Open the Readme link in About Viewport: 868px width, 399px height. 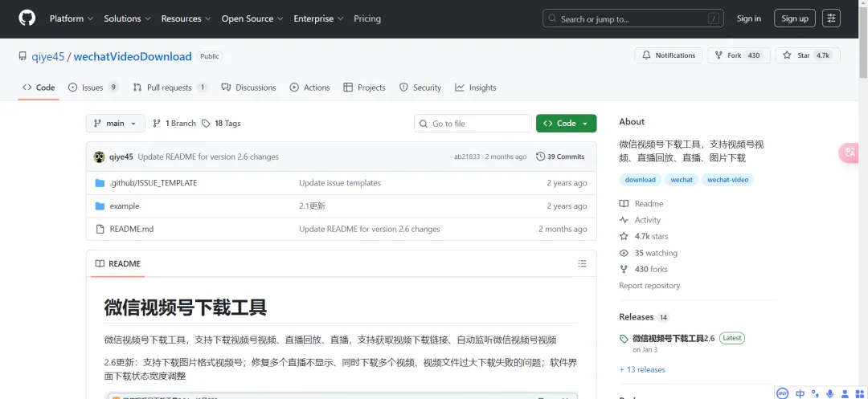click(641, 204)
